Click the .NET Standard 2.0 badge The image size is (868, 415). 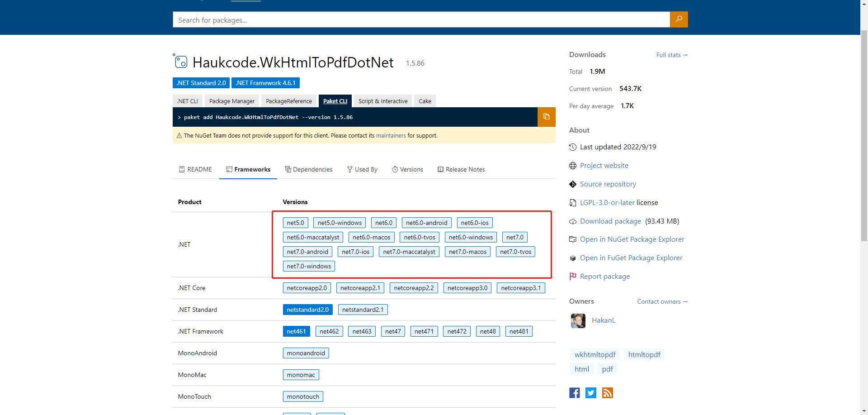pyautogui.click(x=201, y=83)
